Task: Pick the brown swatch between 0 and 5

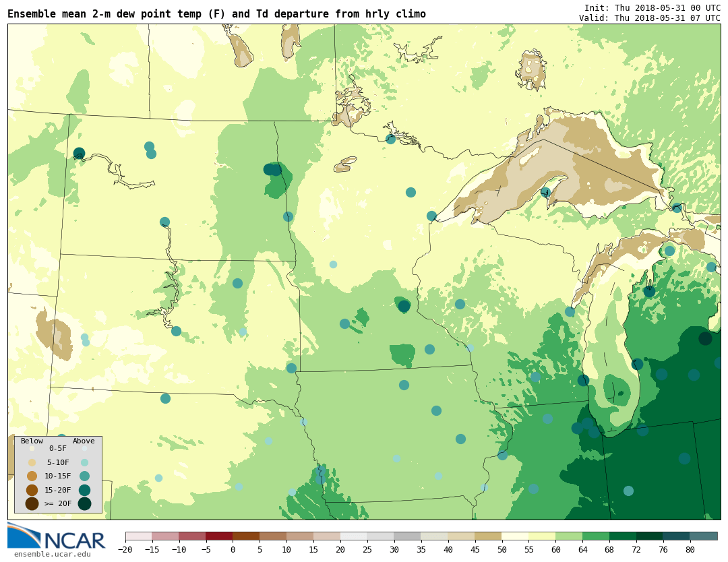Action: pos(247,536)
